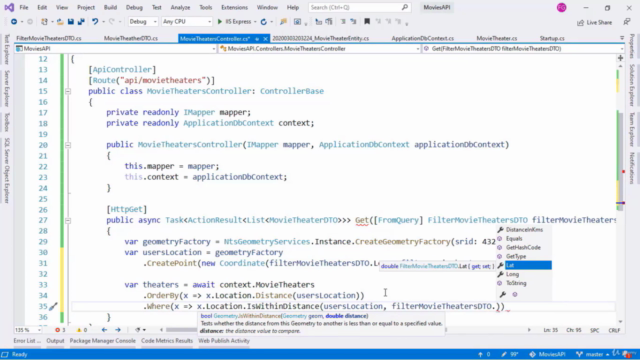The image size is (640, 360).
Task: Open the Debug menu
Action: tap(134, 7)
